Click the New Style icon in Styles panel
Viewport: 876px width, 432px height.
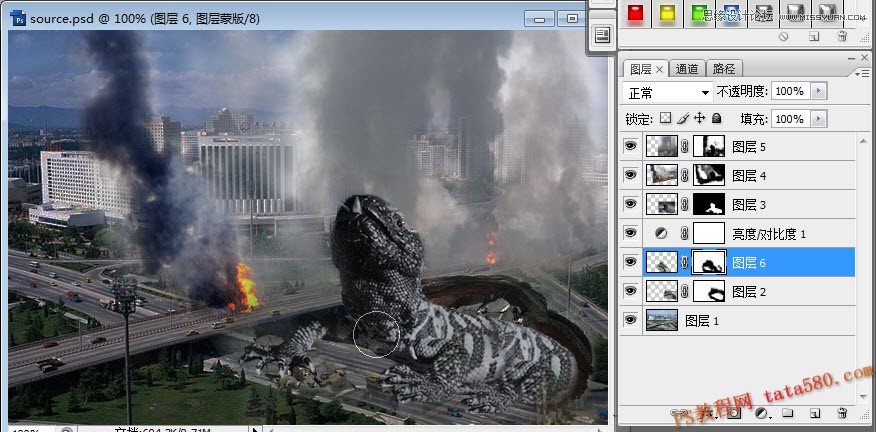point(814,37)
